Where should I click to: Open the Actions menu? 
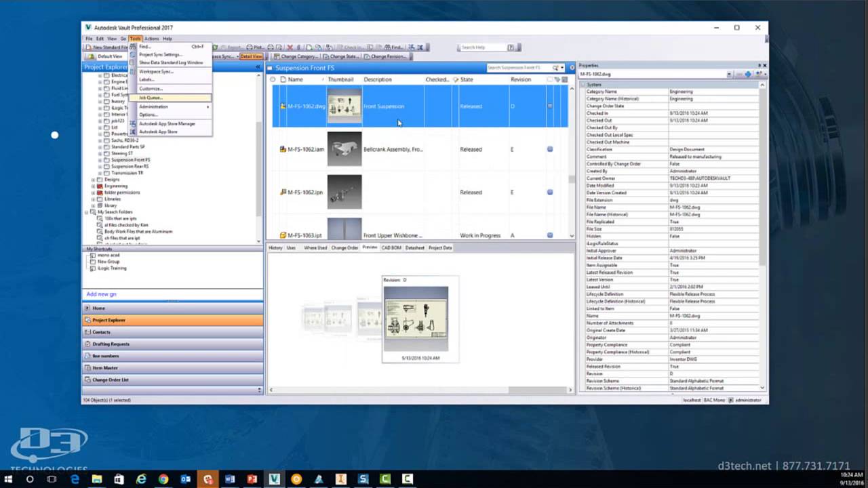coord(151,39)
